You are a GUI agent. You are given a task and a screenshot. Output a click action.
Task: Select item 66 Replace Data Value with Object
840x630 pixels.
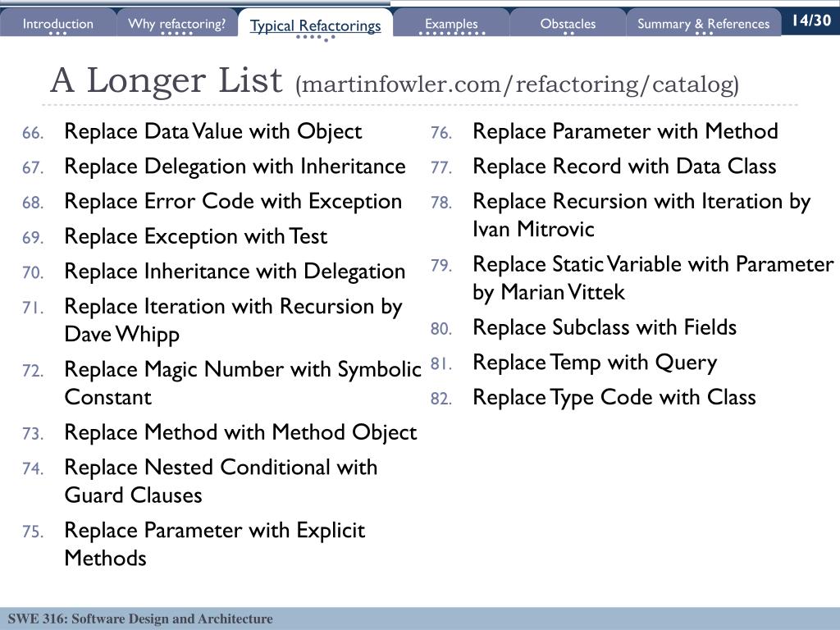click(213, 132)
